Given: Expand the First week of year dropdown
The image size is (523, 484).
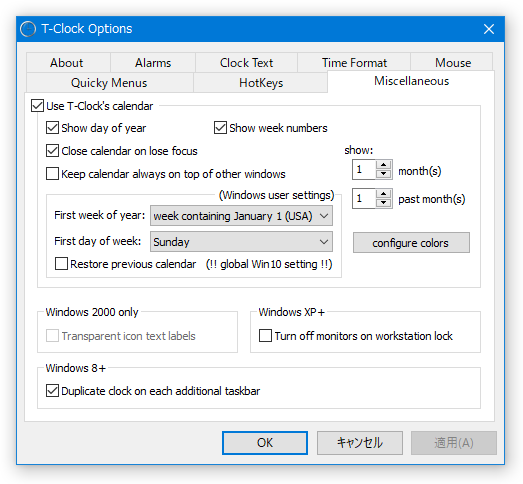Looking at the screenshot, I should [x=241, y=216].
